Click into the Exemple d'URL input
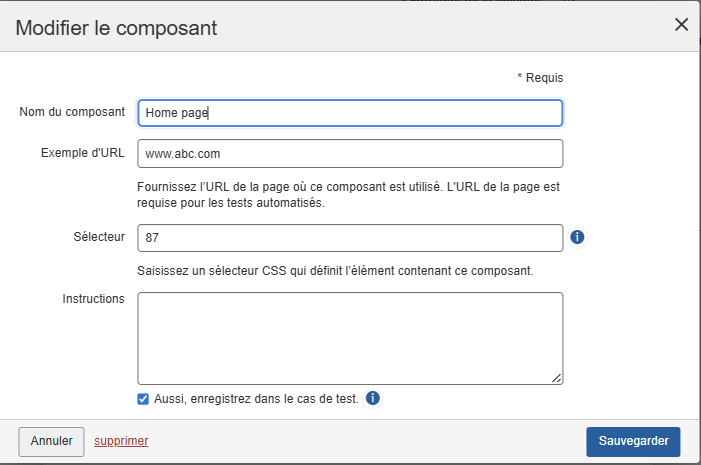The height and width of the screenshot is (465, 701). 350,154
